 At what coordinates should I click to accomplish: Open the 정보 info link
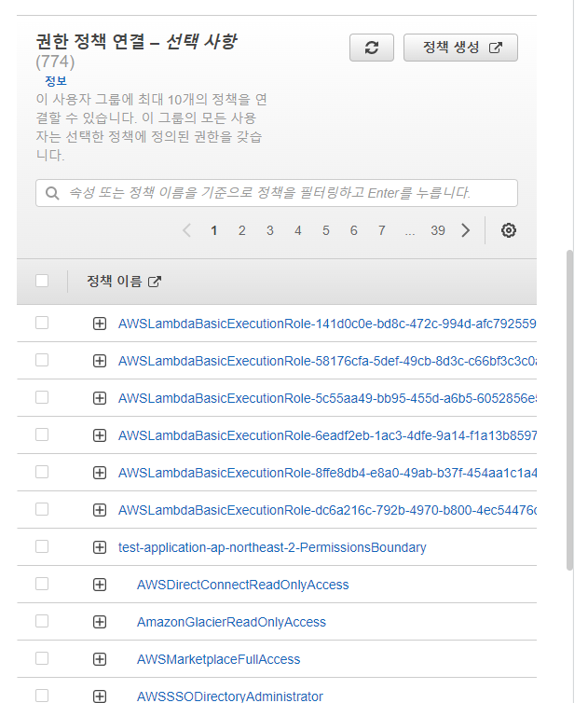click(56, 81)
